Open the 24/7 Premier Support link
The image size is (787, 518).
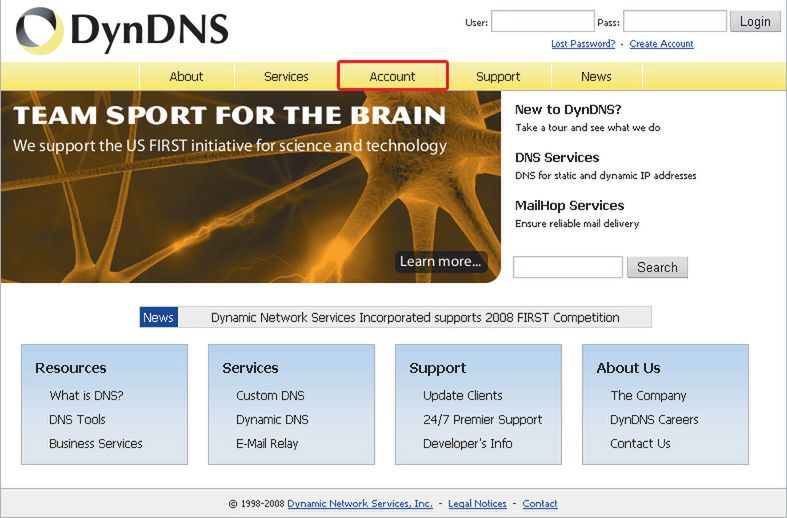click(483, 420)
